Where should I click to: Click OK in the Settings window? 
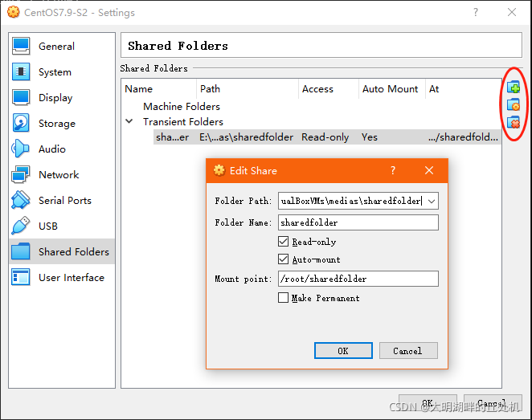point(428,402)
